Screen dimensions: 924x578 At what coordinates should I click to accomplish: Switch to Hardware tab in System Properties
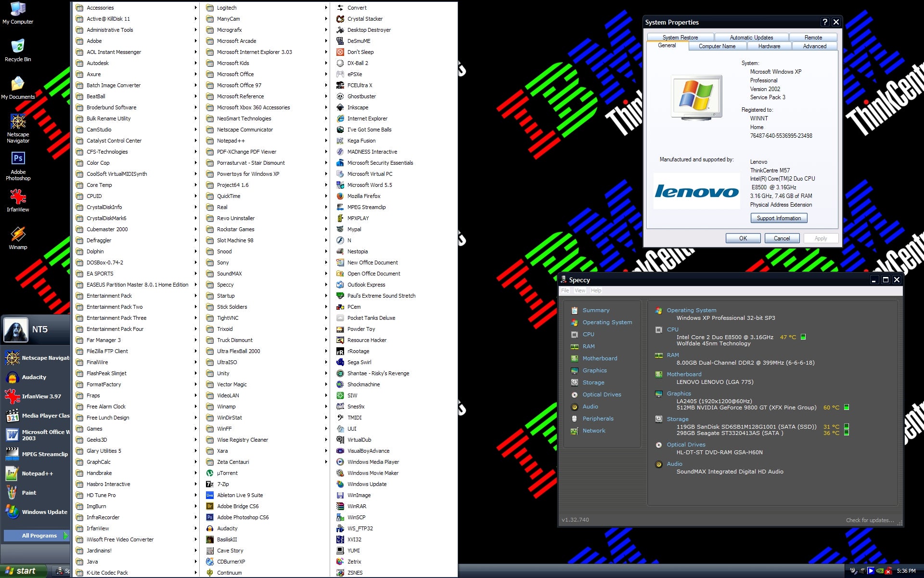click(x=769, y=46)
